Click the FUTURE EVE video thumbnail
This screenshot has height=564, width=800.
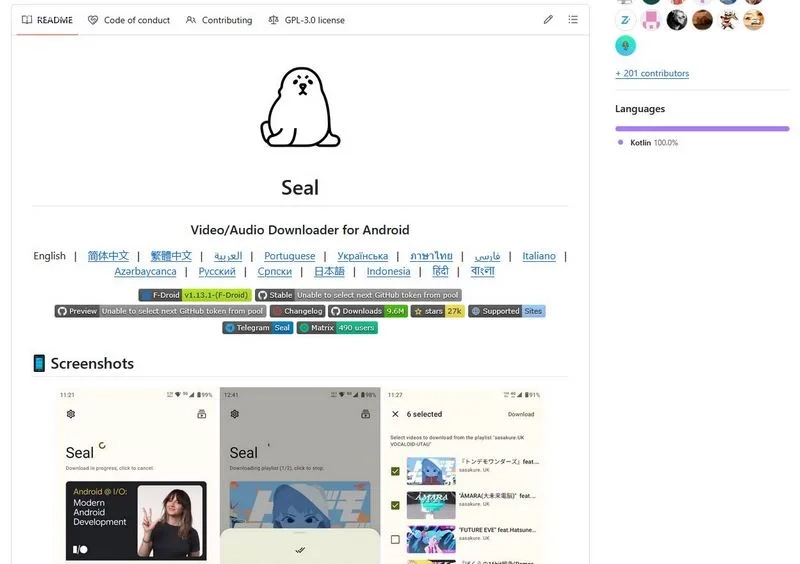pos(431,540)
